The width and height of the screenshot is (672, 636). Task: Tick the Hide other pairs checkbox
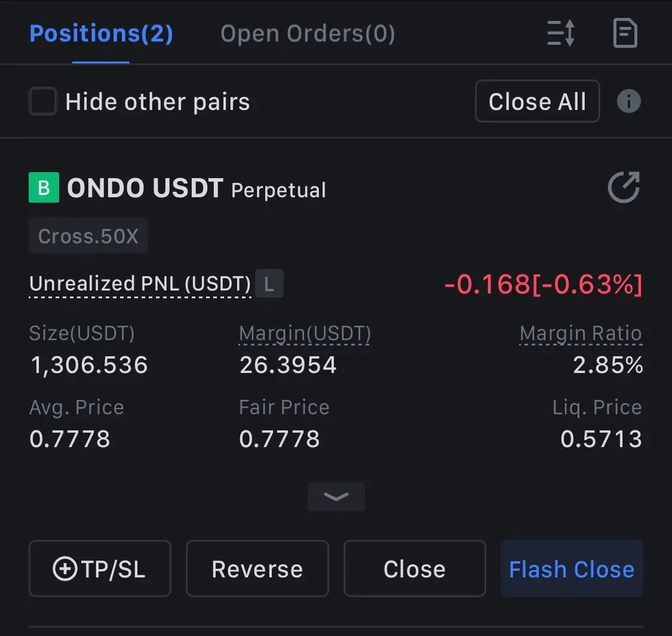click(42, 101)
